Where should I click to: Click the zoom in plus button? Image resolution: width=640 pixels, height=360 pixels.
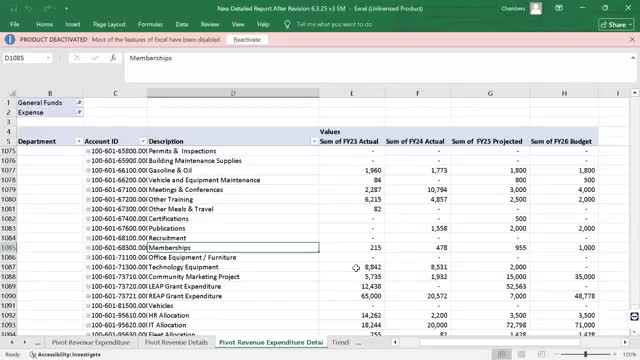615,354
